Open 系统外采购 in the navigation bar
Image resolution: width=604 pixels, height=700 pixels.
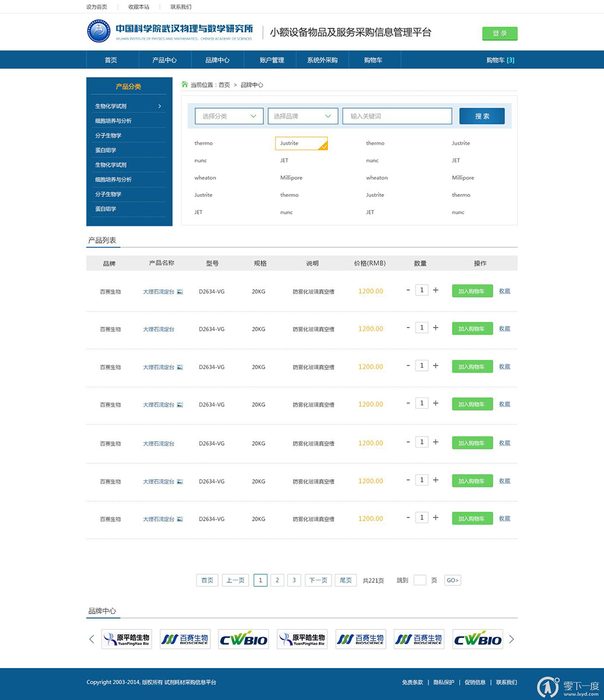323,60
